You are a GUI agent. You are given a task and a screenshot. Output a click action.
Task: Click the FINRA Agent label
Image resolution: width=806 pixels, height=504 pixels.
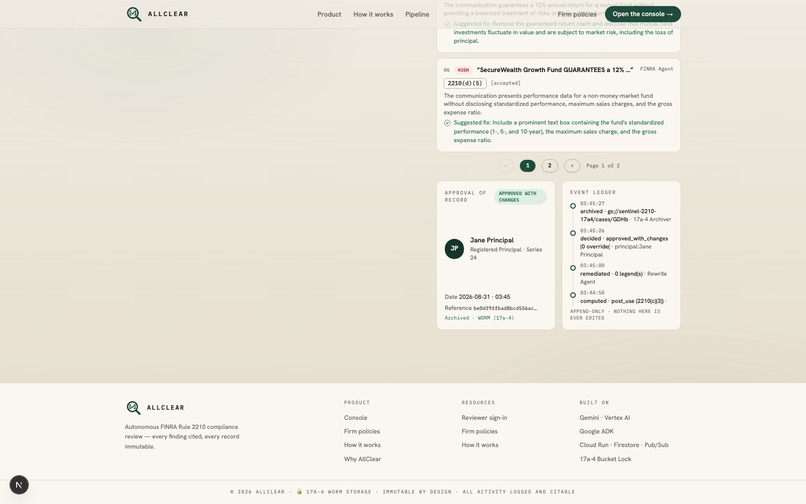656,69
